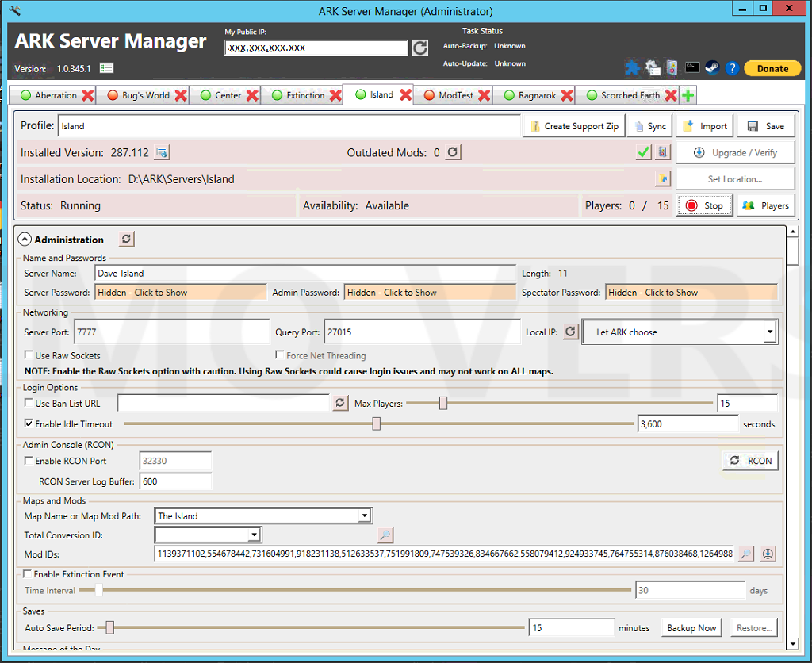
Task: Search for Total Conversion mod
Action: (x=386, y=535)
